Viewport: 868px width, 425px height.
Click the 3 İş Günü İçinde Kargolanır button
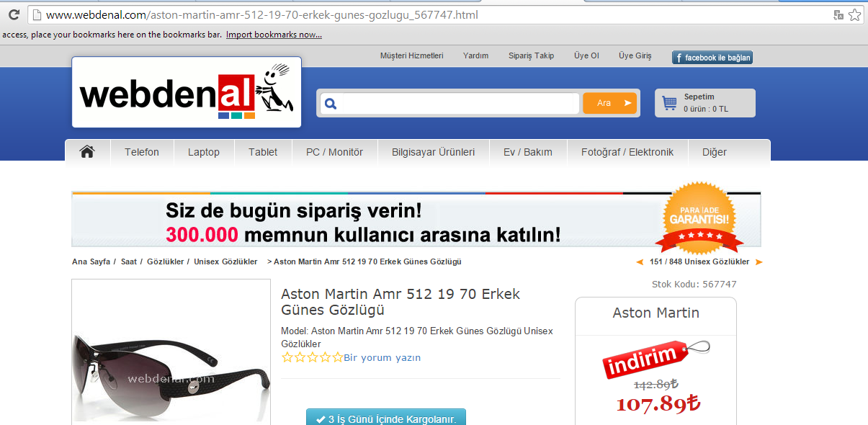click(x=386, y=417)
